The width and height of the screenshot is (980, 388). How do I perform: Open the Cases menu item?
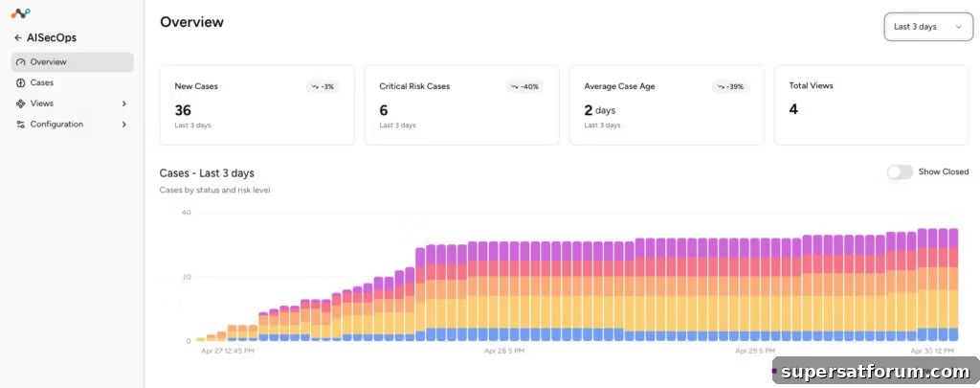(72, 82)
